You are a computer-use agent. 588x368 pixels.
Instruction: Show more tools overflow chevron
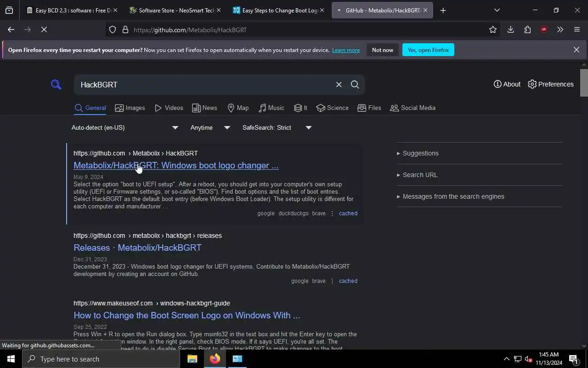click(560, 29)
